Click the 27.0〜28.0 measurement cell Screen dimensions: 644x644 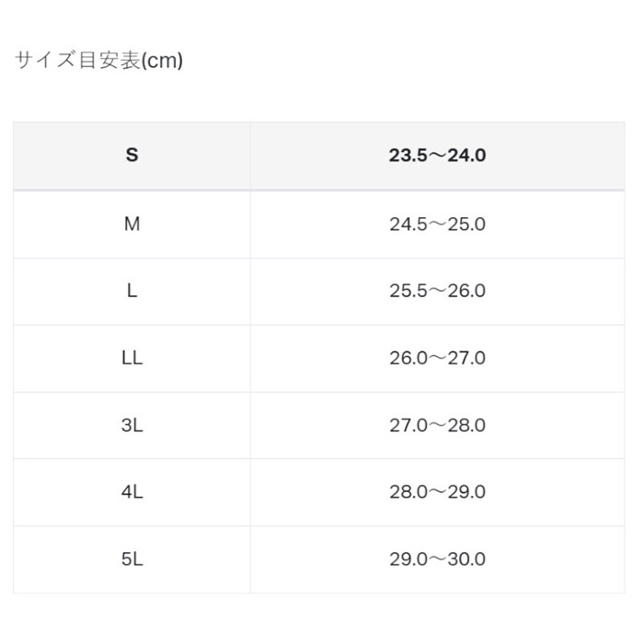point(437,425)
